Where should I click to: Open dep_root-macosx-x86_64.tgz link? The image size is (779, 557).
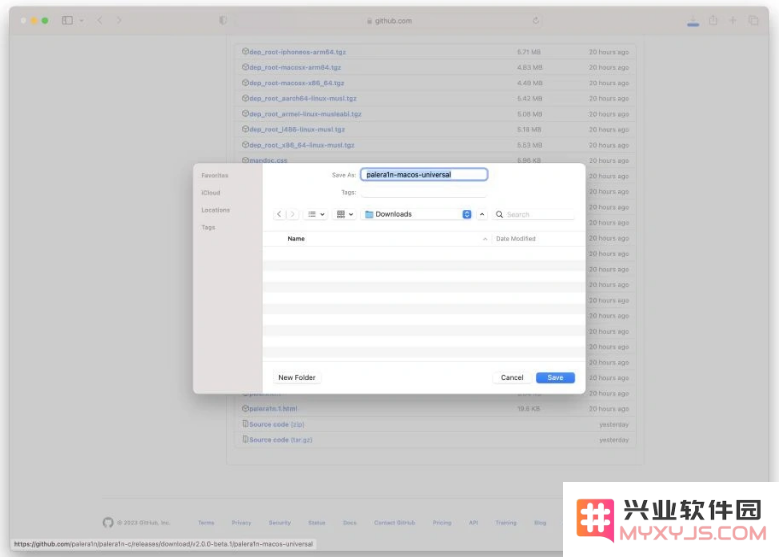297,83
